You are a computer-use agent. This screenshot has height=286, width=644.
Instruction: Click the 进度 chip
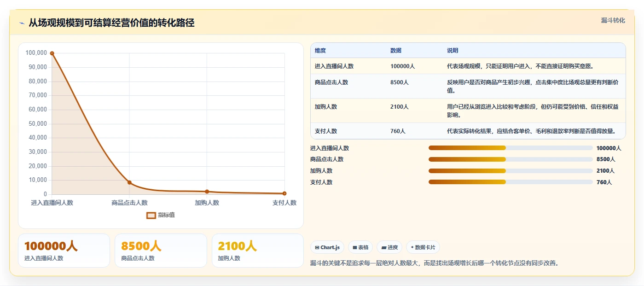(x=389, y=247)
